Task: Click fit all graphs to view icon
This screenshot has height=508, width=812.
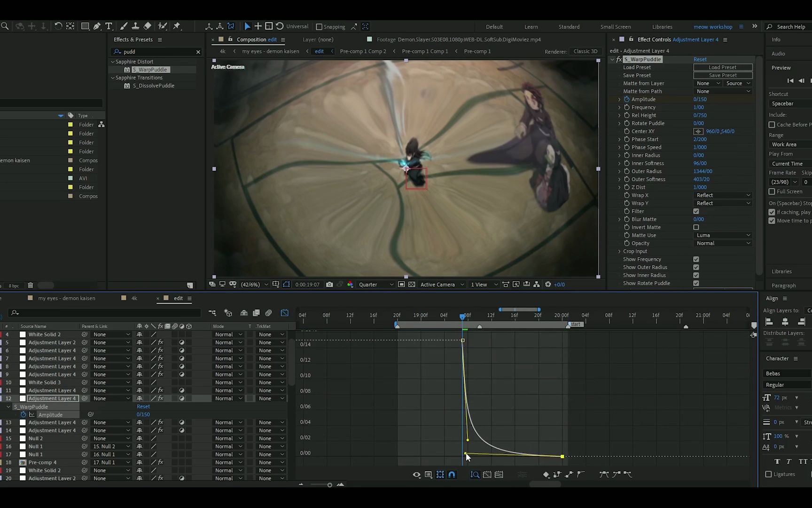Action: tap(499, 475)
